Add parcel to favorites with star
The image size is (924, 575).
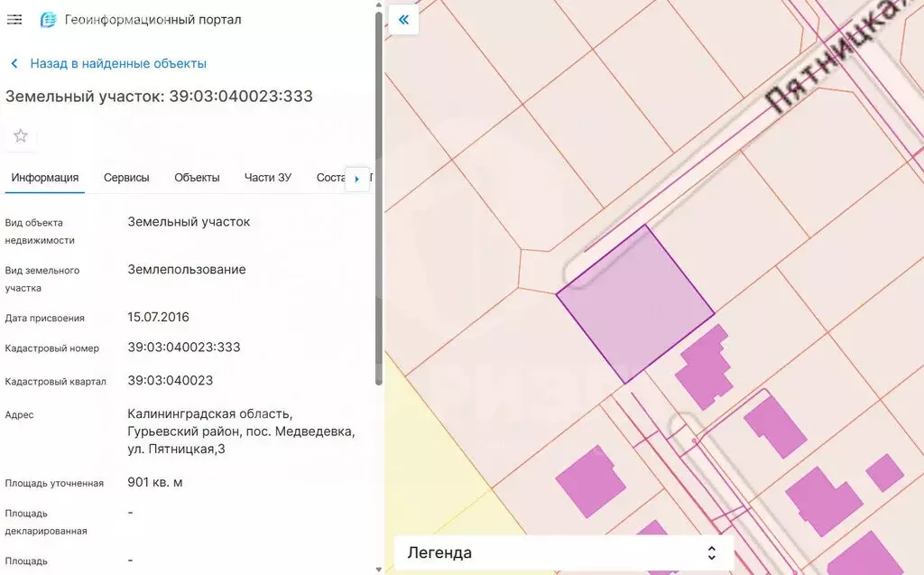[21, 136]
